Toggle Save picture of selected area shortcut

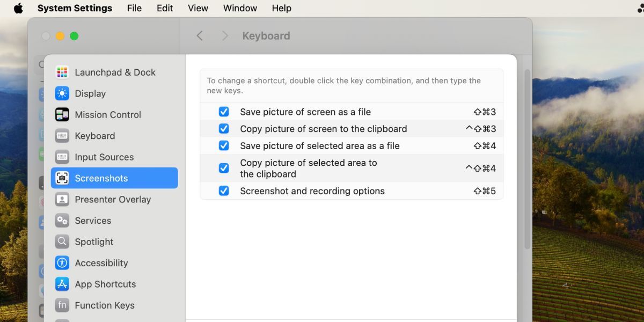[x=224, y=145]
